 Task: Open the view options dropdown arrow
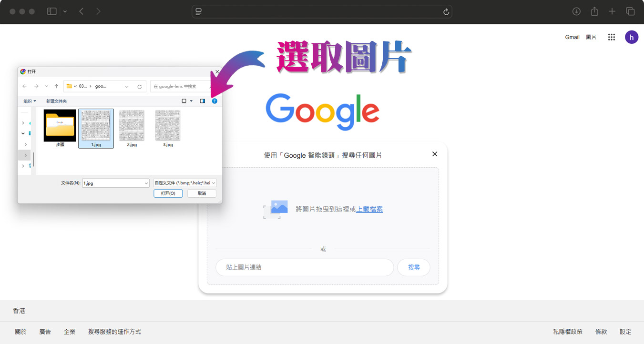pos(191,101)
